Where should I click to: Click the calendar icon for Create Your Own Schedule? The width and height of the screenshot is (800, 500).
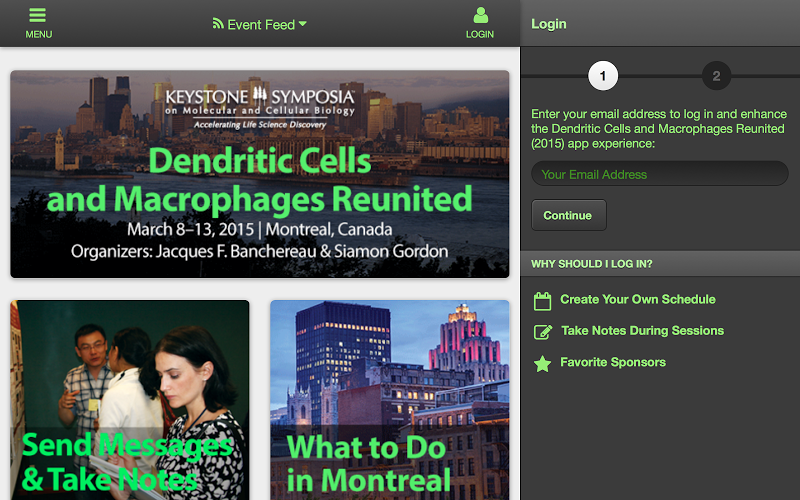(x=542, y=301)
